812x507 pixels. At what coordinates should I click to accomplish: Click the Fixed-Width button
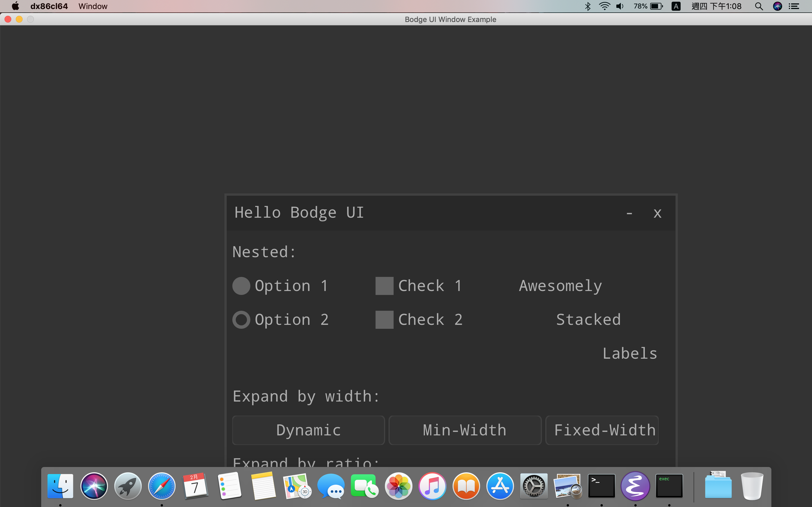point(602,430)
